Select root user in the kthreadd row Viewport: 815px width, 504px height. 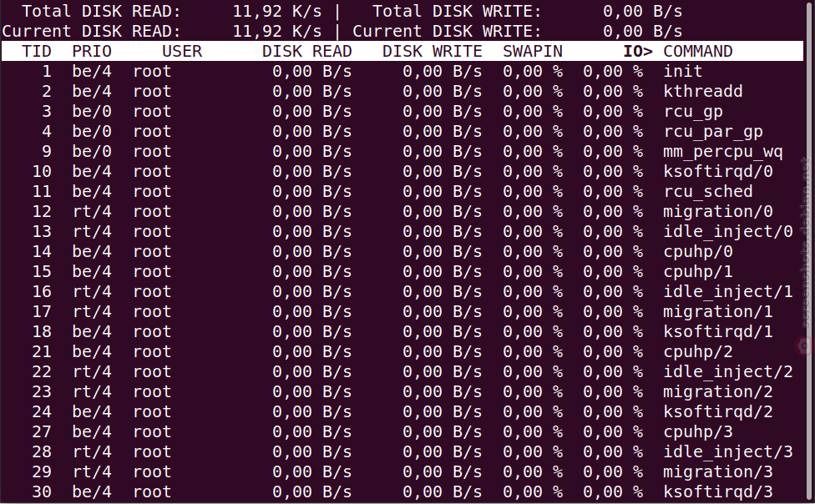[152, 92]
